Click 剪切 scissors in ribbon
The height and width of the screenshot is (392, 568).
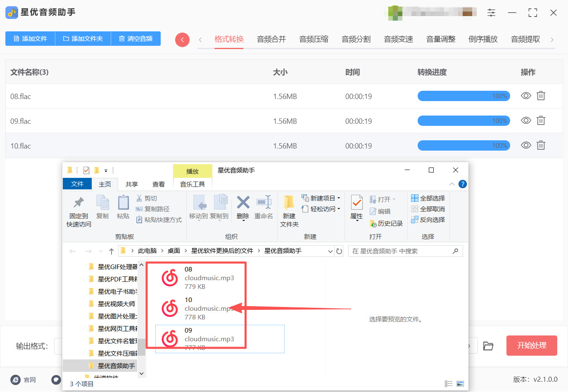tap(147, 198)
